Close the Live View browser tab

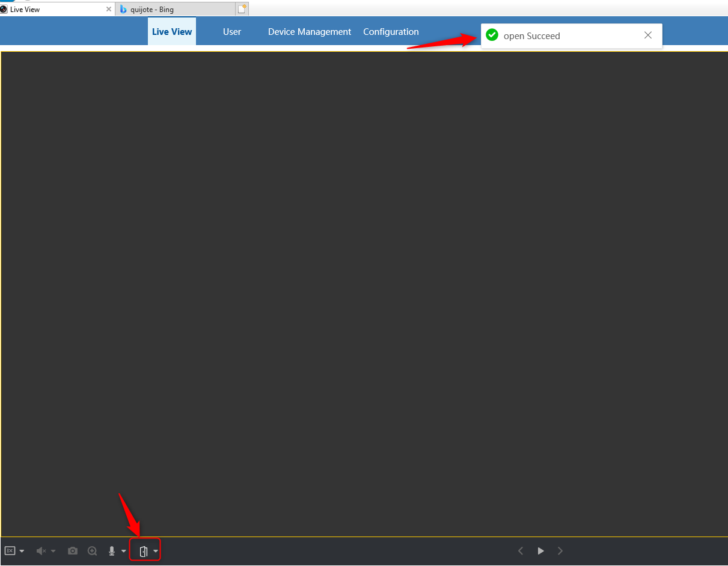click(x=109, y=9)
